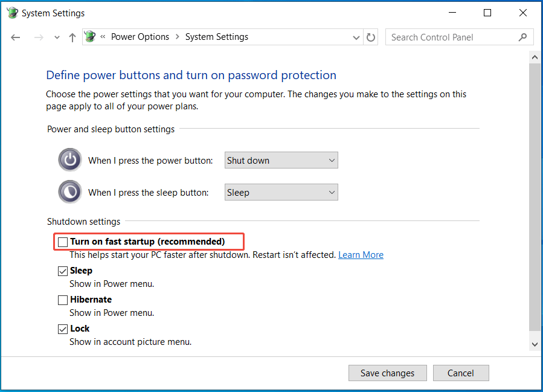This screenshot has height=392, width=543.
Task: Disable the Sleep Show in Power menu option
Action: 63,271
